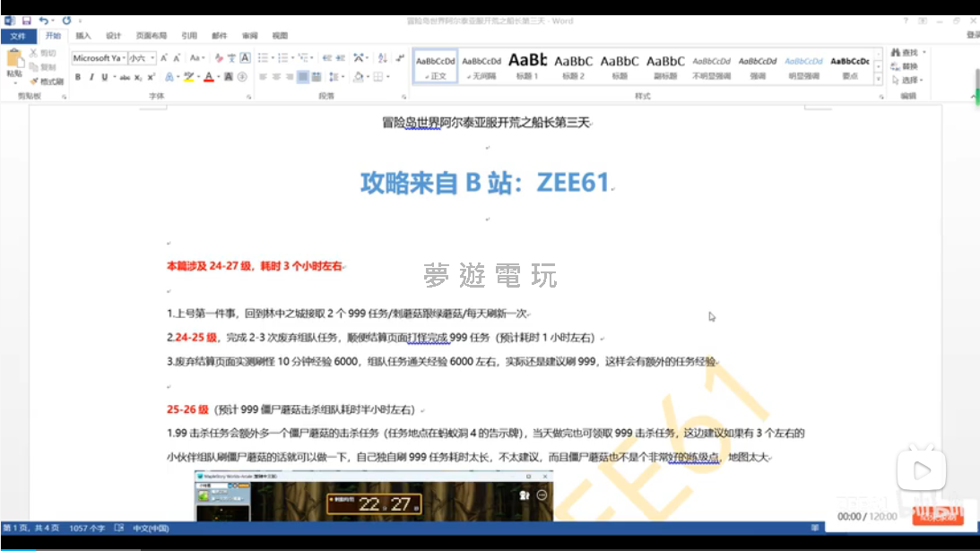Toggle Bold formatting
Screen dimensions: 980x551
[77, 77]
